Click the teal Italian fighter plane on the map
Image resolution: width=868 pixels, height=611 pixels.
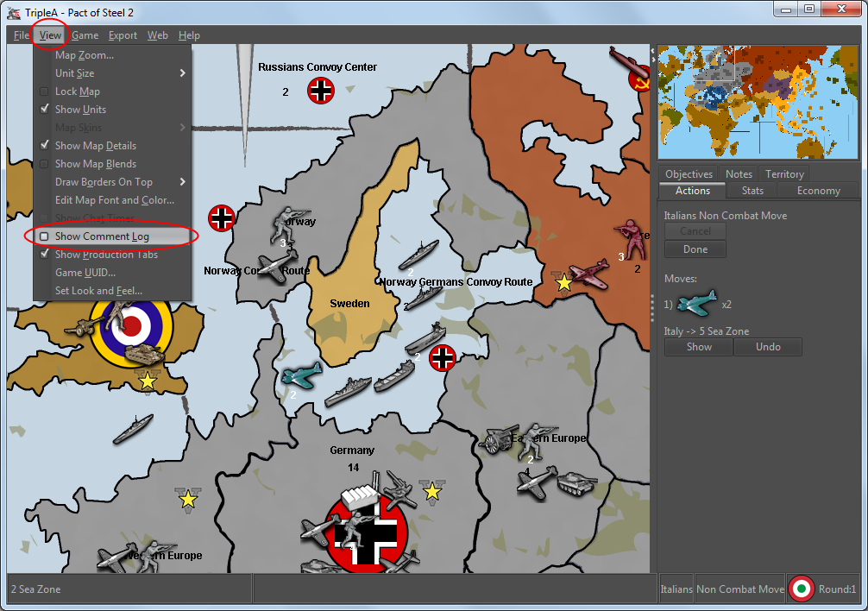pyautogui.click(x=301, y=375)
